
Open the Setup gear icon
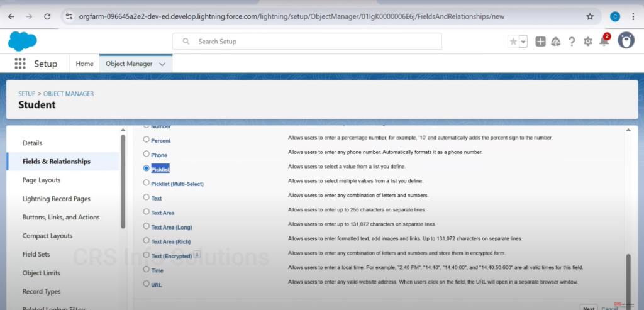click(588, 42)
